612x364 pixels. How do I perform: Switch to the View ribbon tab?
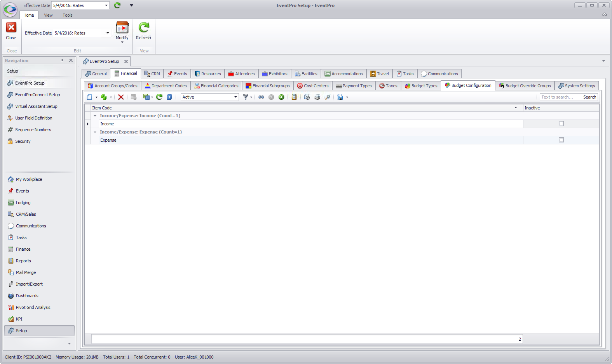[x=48, y=15]
